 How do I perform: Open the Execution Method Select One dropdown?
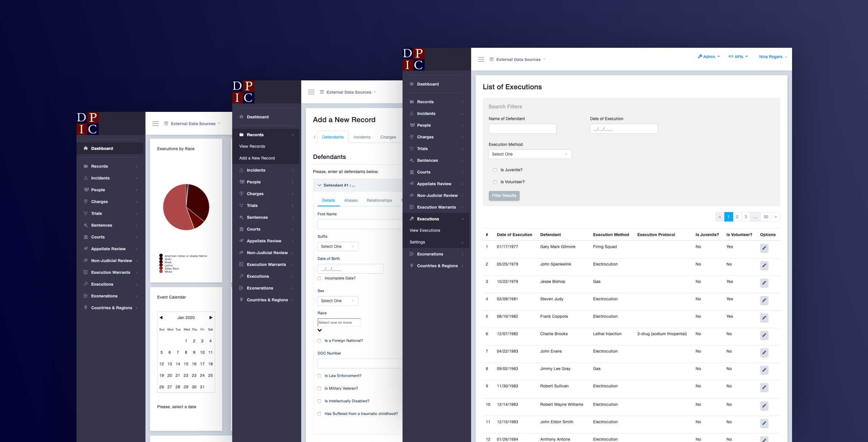(529, 154)
